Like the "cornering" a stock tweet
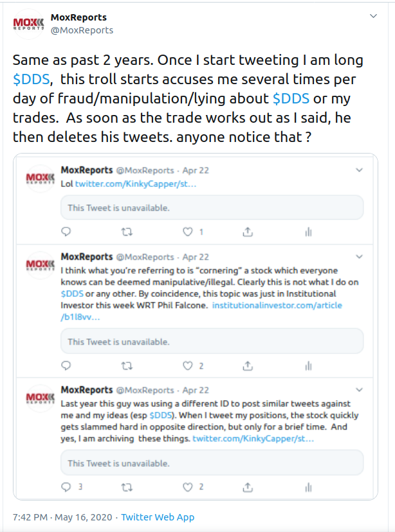This screenshot has width=395, height=532. [188, 366]
